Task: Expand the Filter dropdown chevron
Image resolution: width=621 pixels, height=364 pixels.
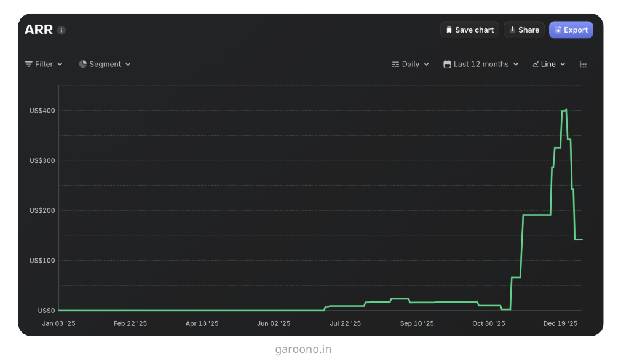Action: pyautogui.click(x=60, y=64)
